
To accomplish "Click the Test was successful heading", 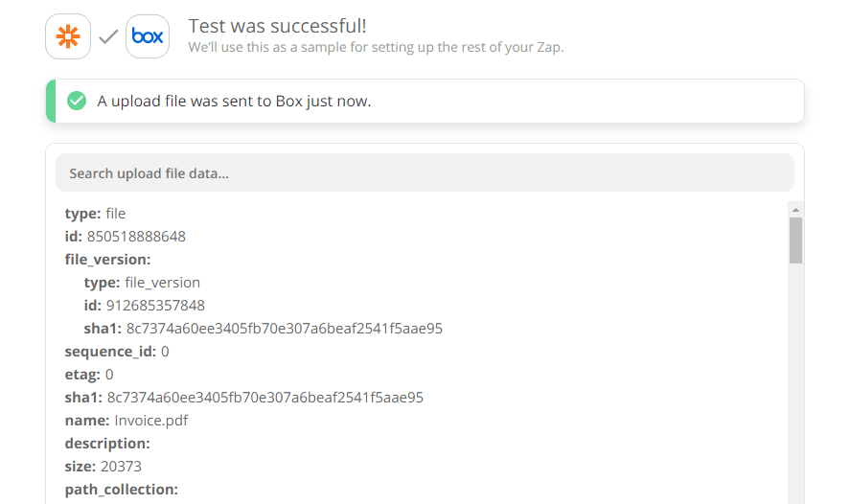I will click(277, 26).
